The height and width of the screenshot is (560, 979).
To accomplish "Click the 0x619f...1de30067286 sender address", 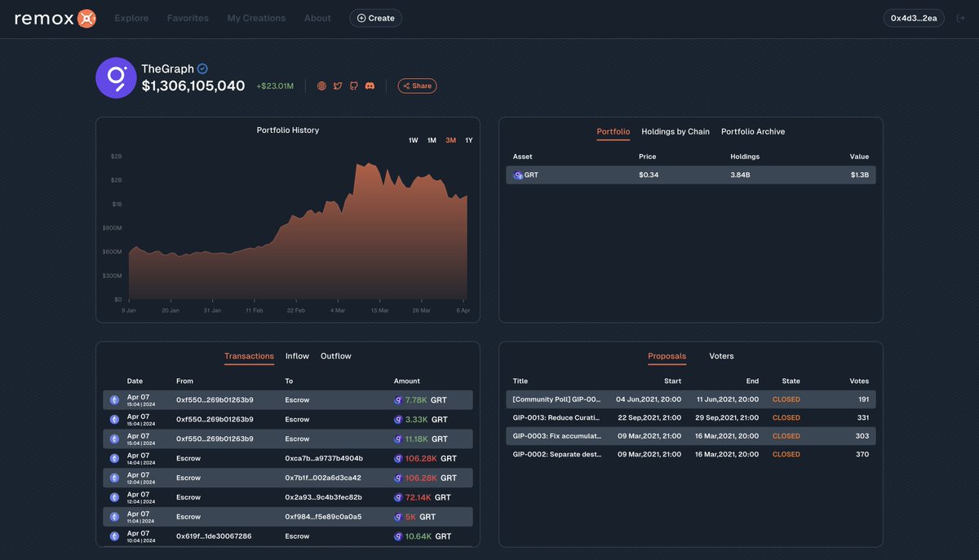I will [x=214, y=536].
